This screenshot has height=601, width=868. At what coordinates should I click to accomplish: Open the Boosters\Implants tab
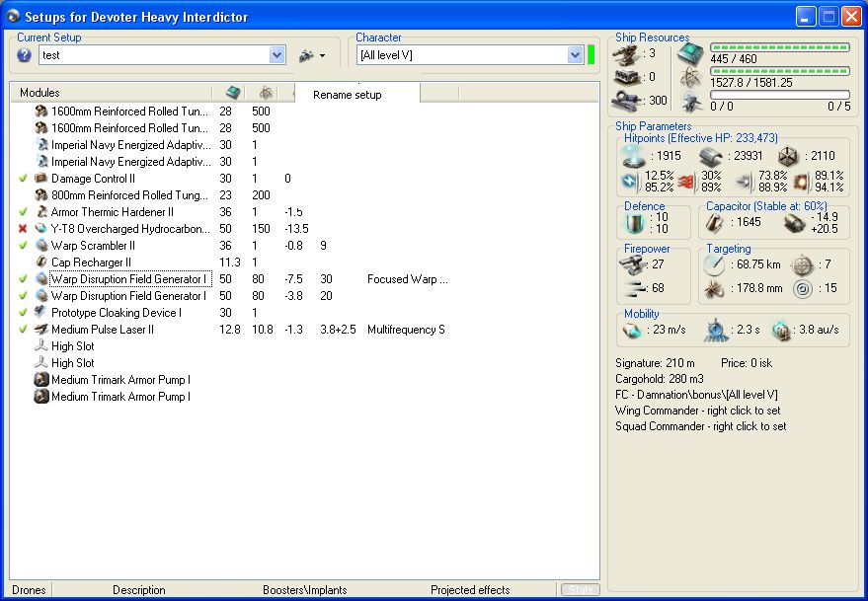[x=305, y=590]
